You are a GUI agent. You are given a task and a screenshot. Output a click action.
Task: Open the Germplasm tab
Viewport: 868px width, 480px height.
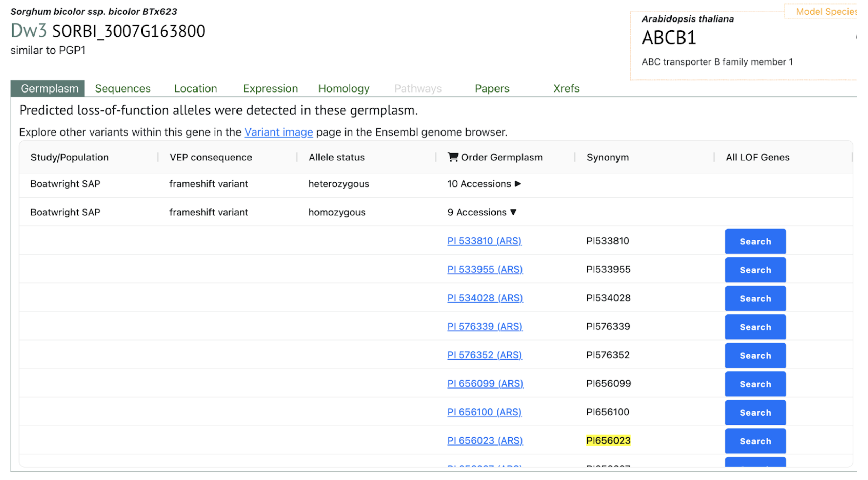click(48, 88)
